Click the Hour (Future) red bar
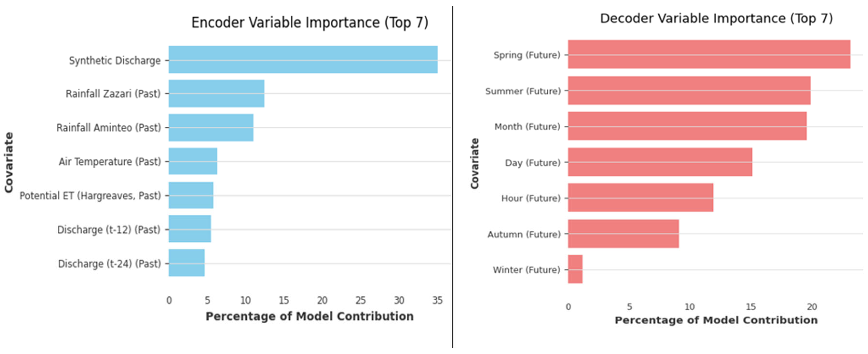The width and height of the screenshot is (868, 354). click(640, 198)
